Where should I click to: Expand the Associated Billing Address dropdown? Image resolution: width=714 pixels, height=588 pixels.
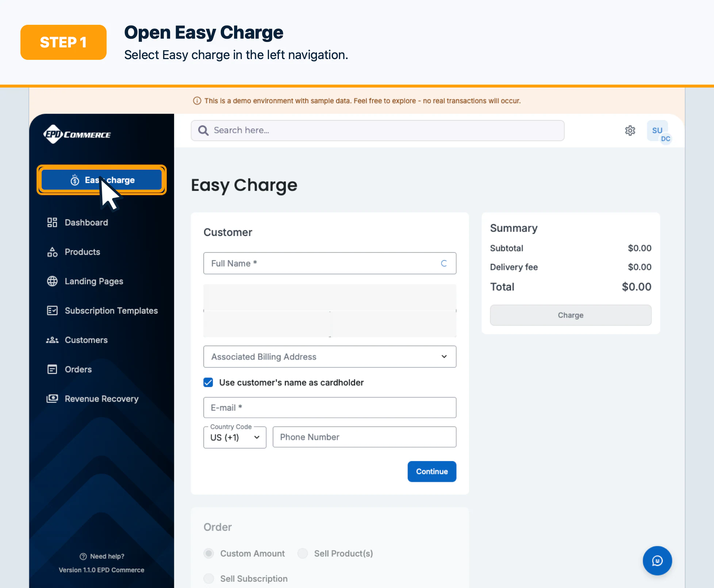tap(330, 357)
